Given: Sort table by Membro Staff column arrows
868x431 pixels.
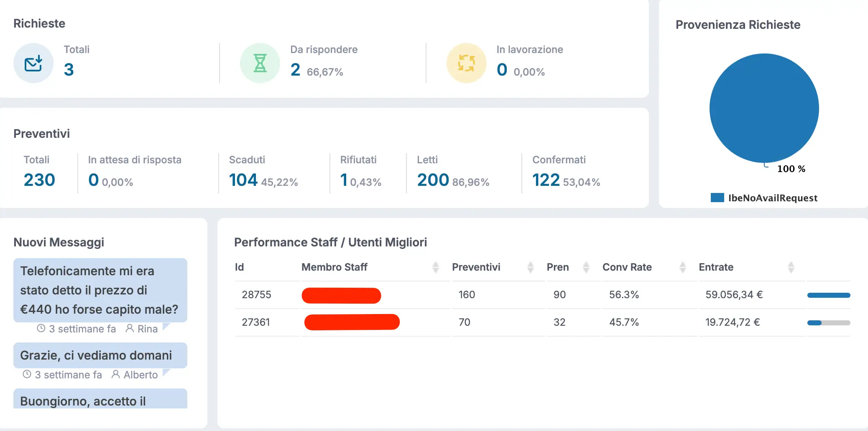Looking at the screenshot, I should pyautogui.click(x=435, y=267).
